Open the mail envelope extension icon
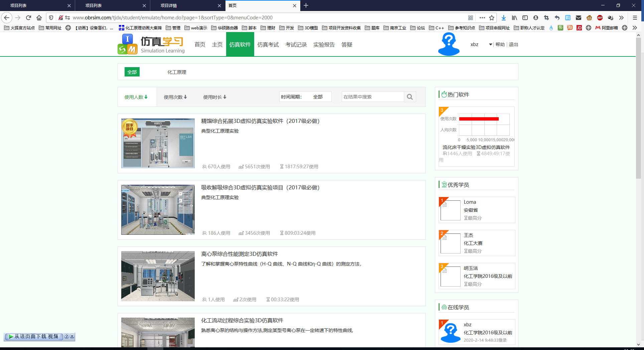Image resolution: width=644 pixels, height=350 pixels. [x=579, y=18]
